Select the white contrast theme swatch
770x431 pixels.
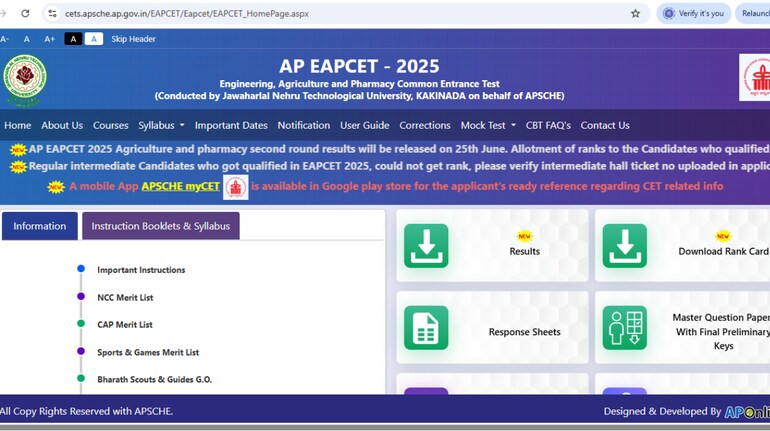93,39
